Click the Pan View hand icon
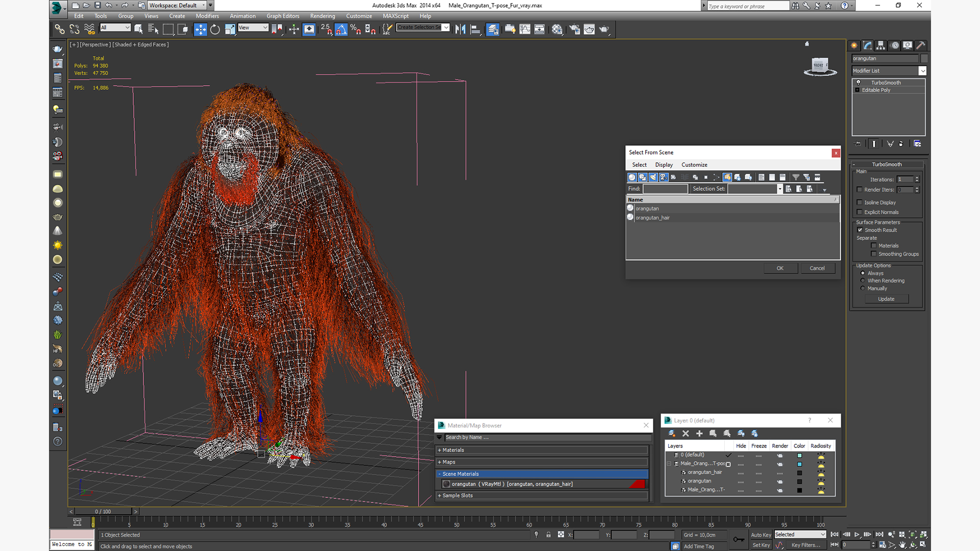Image resolution: width=980 pixels, height=551 pixels. (x=902, y=545)
